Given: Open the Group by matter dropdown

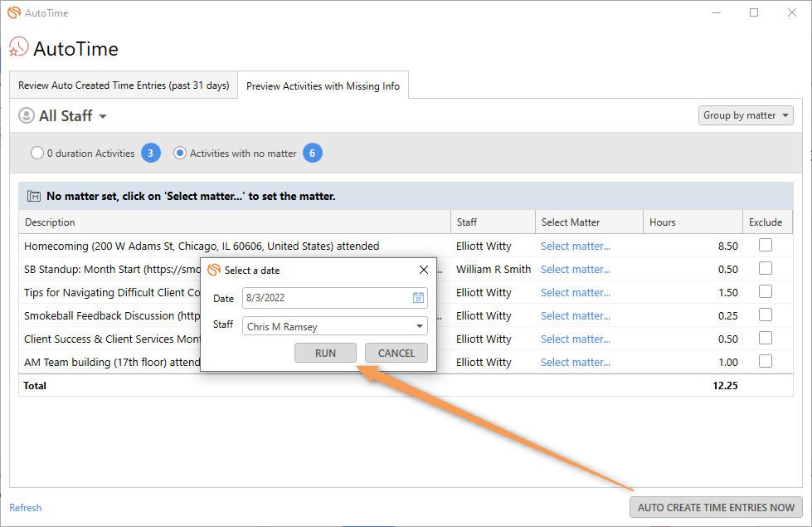Looking at the screenshot, I should coord(746,115).
